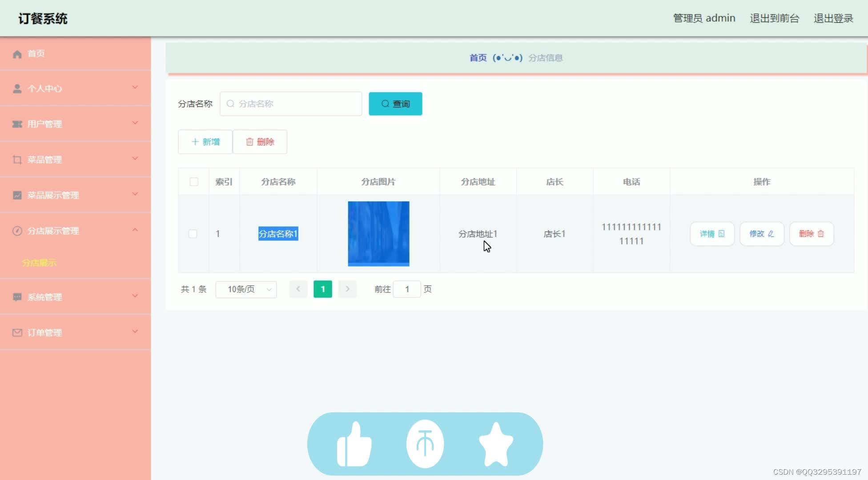
Task: Click the 删除 batch delete button above the table
Action: (x=260, y=142)
